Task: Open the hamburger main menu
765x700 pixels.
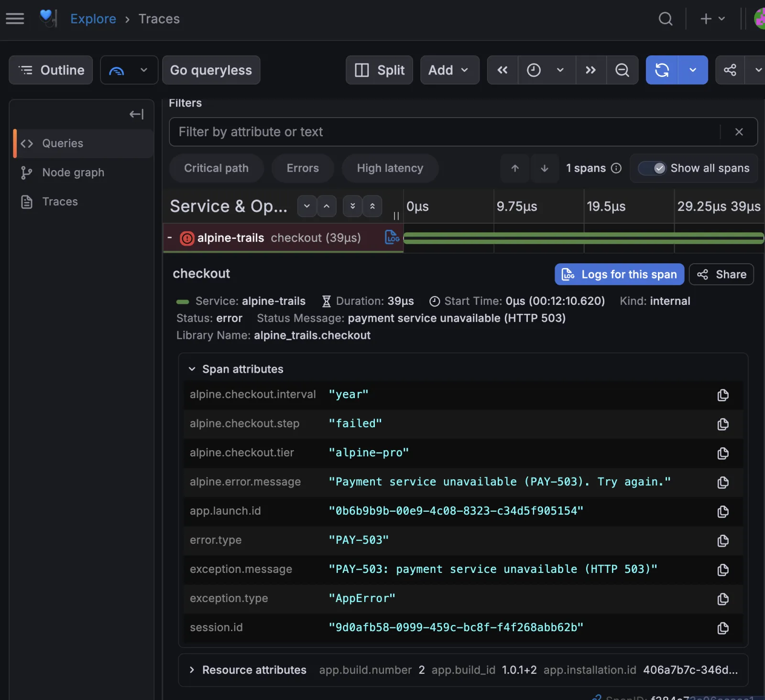Action: [15, 19]
